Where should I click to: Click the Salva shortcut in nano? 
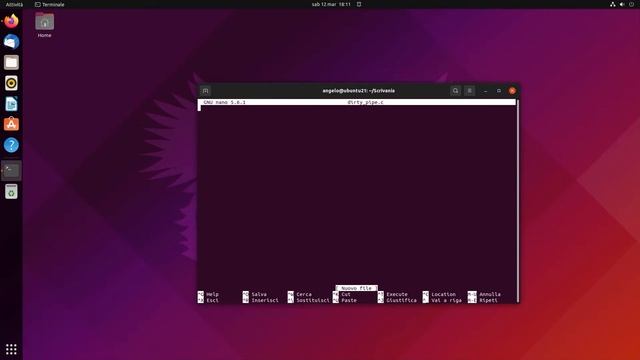point(255,294)
